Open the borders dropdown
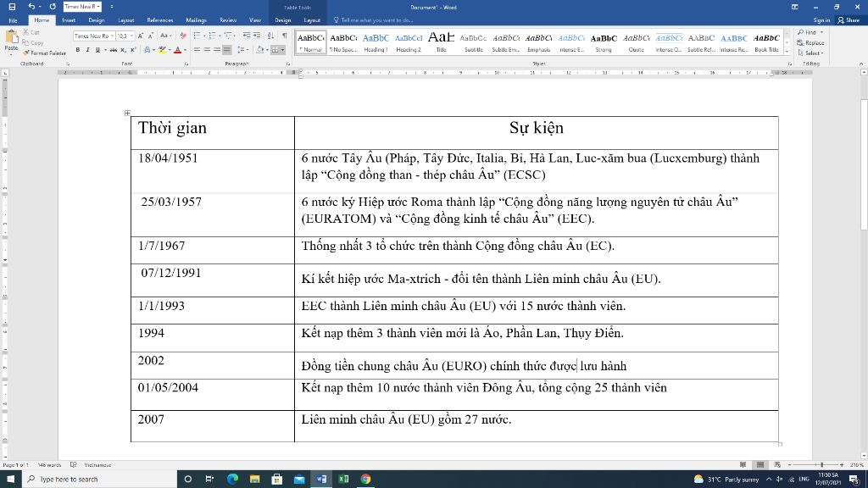This screenshot has height=488, width=868. pos(282,50)
